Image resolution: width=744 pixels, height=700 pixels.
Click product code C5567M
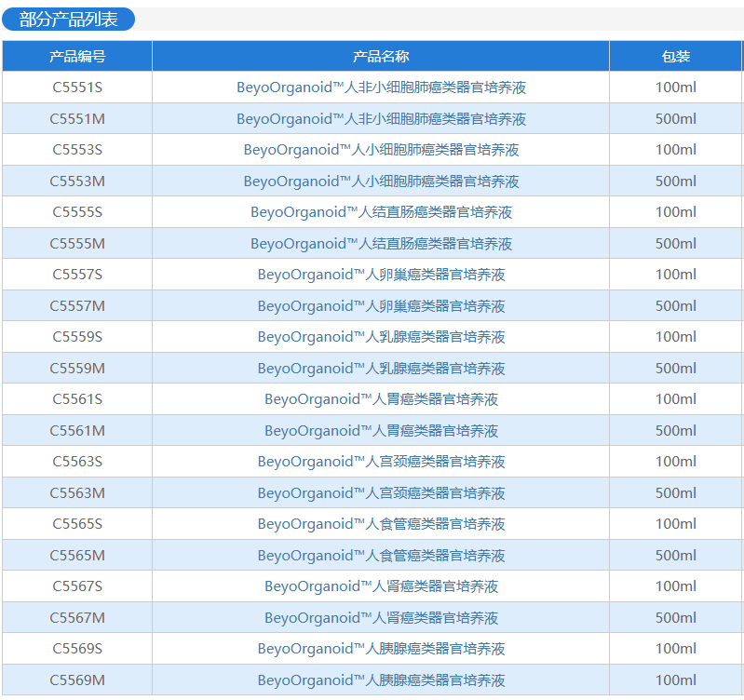click(77, 618)
